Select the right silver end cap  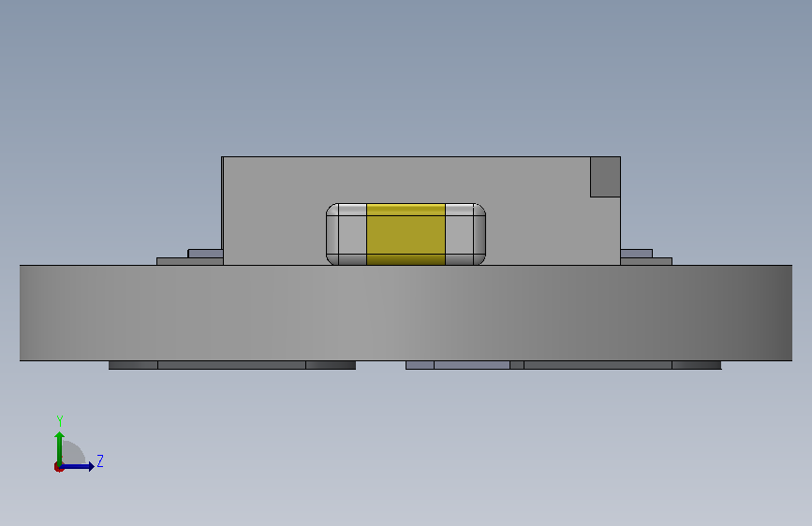(465, 234)
